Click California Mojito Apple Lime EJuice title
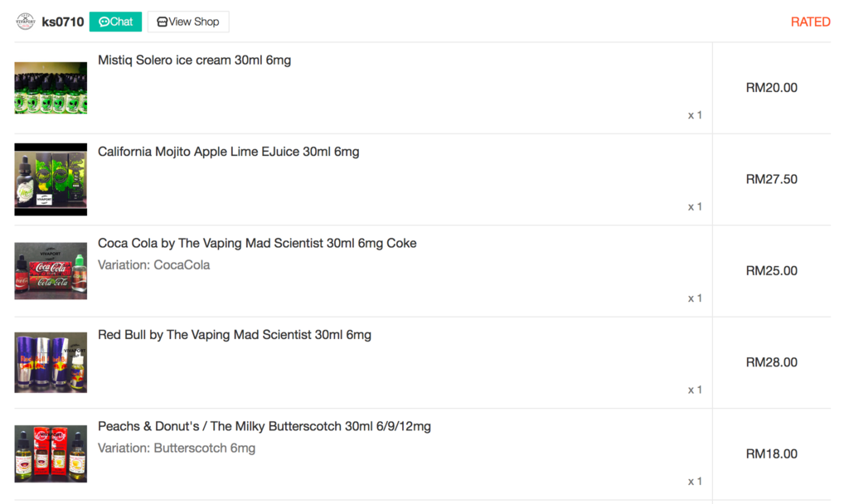The height and width of the screenshot is (504, 849). point(228,152)
